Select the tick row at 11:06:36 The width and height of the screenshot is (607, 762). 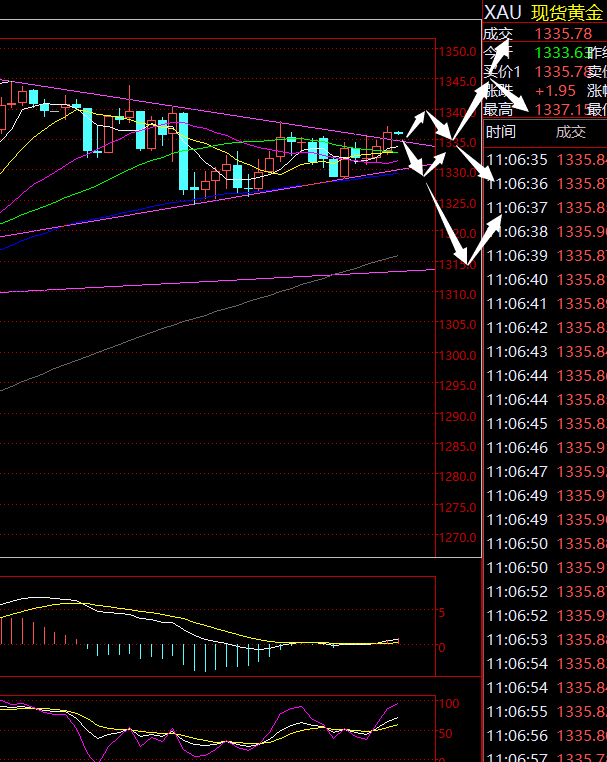[546, 184]
